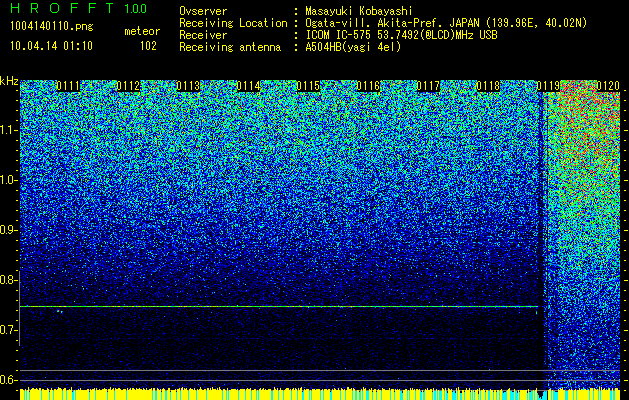
Task: Click the HROFFT 1.0.0 title text
Action: tap(79, 8)
